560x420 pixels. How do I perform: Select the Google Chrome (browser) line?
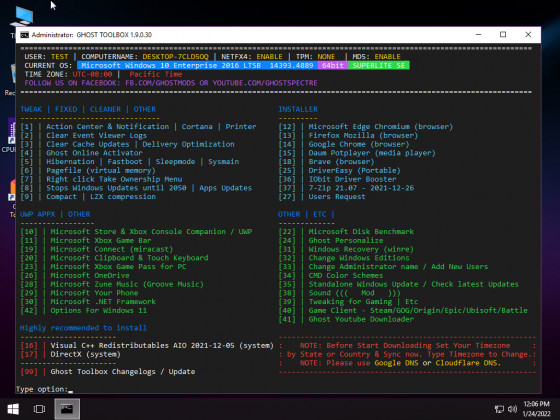[344, 144]
